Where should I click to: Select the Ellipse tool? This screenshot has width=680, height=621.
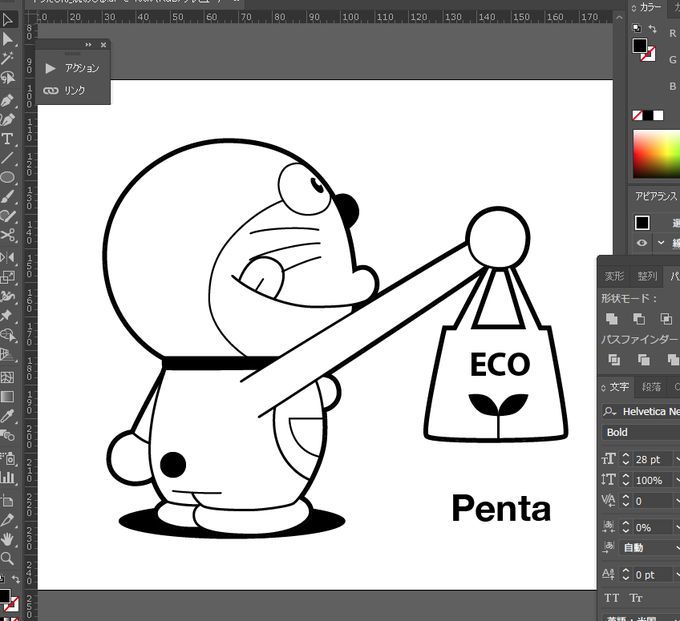coord(7,177)
